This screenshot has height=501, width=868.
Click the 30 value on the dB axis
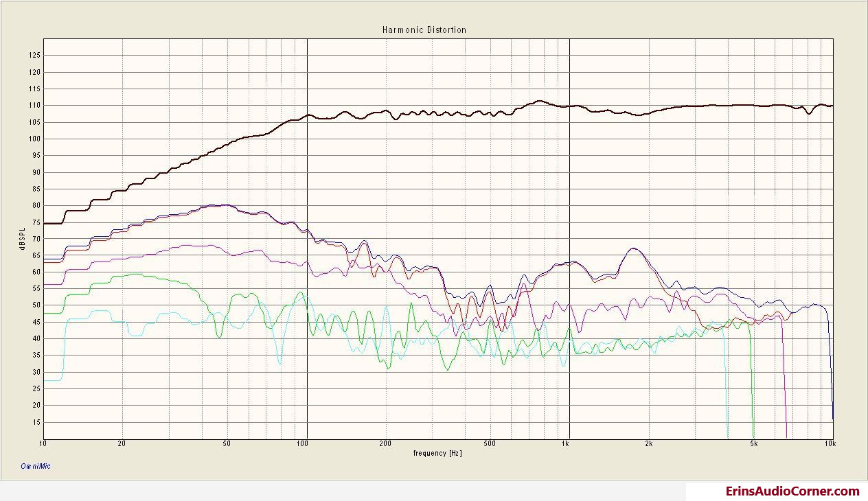point(36,372)
